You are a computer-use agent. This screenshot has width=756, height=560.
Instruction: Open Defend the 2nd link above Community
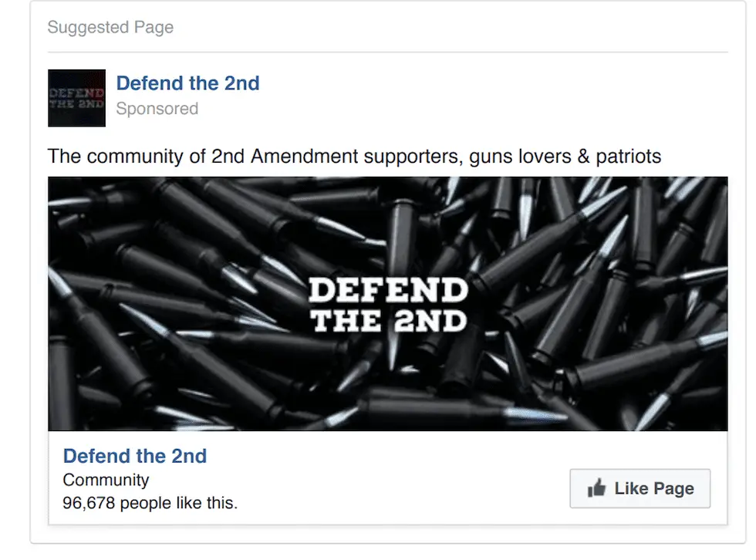coord(134,456)
